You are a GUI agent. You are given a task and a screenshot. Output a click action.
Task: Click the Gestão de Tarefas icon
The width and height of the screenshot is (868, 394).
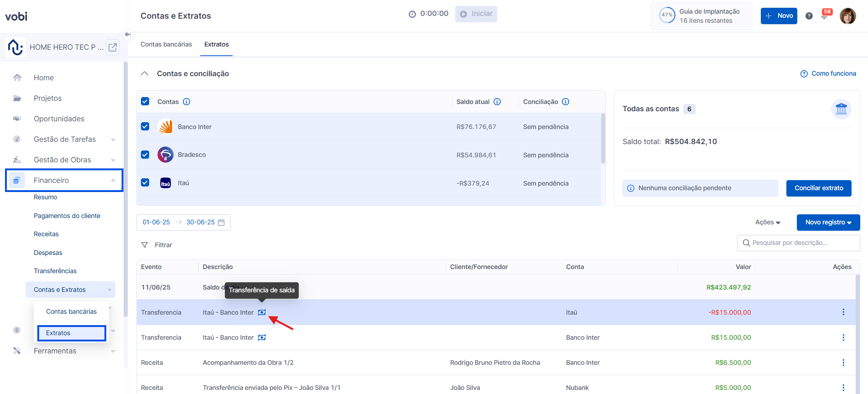point(17,139)
